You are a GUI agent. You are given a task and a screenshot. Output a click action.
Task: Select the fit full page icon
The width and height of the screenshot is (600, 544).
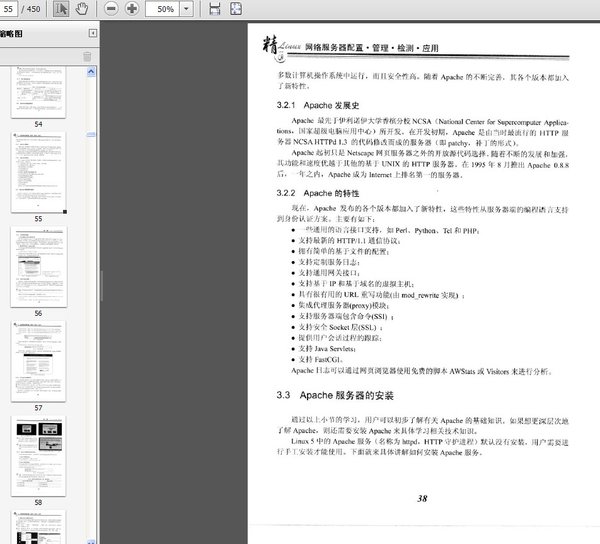(236, 9)
